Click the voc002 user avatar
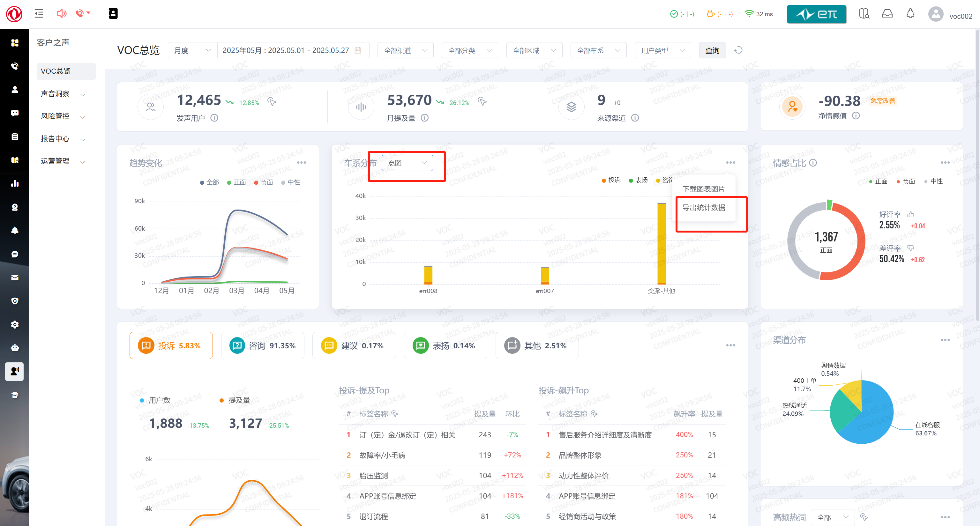Screen dimensions: 980x526 coord(936,14)
